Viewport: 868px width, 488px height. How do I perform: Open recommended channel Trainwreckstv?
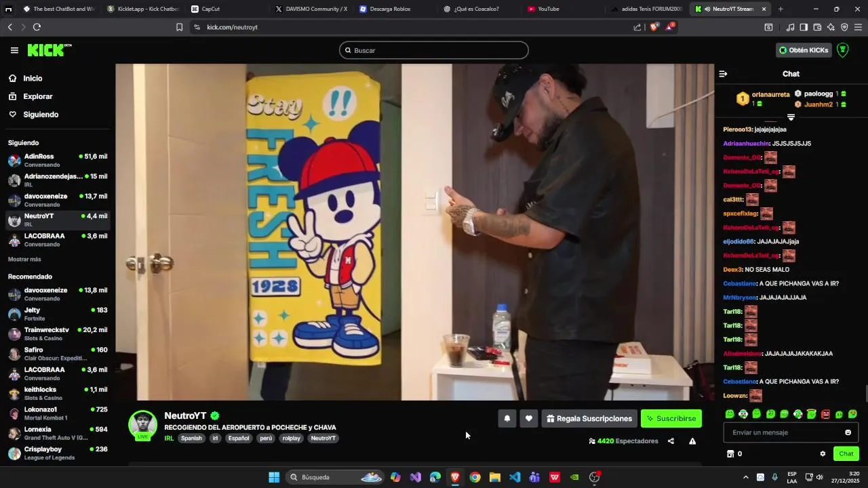pyautogui.click(x=58, y=333)
